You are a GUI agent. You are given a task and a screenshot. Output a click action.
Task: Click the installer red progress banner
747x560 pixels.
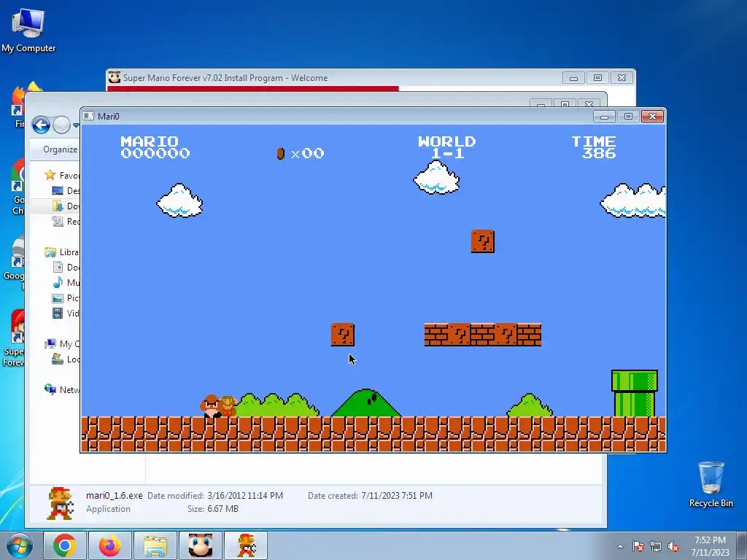click(253, 88)
